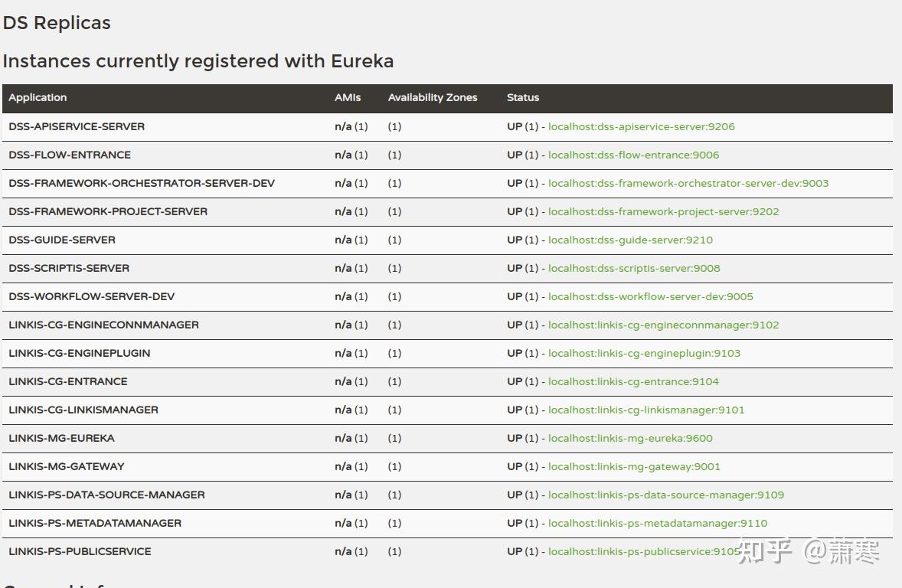Screen dimensions: 902x588
Task: Open the linkis-cg-entrance:9104 instance link
Action: 633,381
